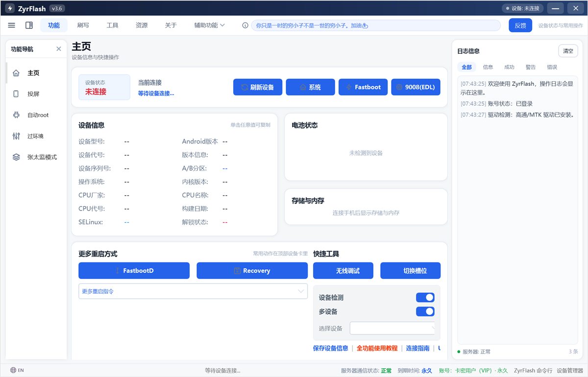Reboot to 系统 via home button
Viewport: 588px width, 377px height.
310,87
